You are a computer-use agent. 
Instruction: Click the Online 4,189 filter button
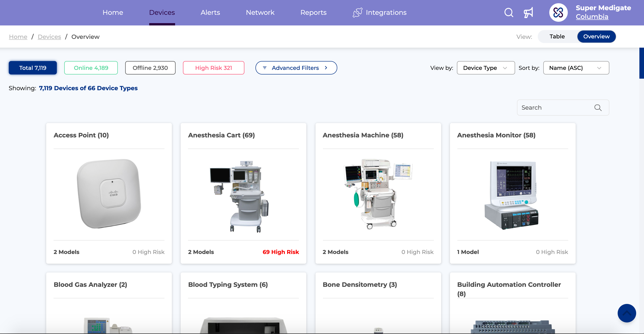click(91, 67)
